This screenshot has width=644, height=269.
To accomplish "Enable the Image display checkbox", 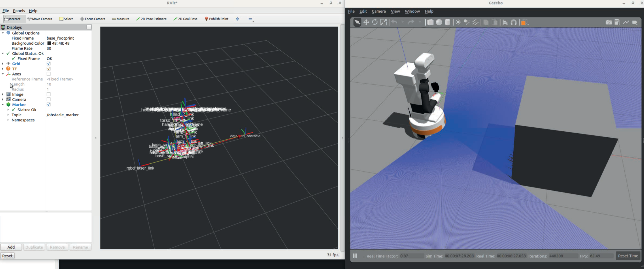I will (x=49, y=94).
